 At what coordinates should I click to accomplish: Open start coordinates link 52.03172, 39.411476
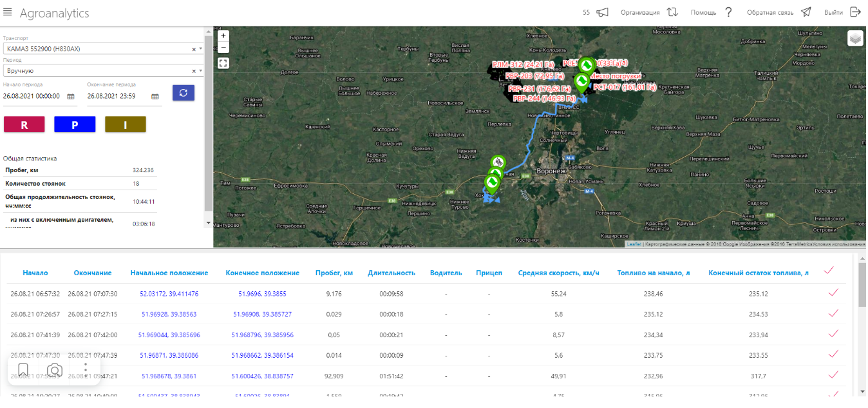click(x=169, y=294)
